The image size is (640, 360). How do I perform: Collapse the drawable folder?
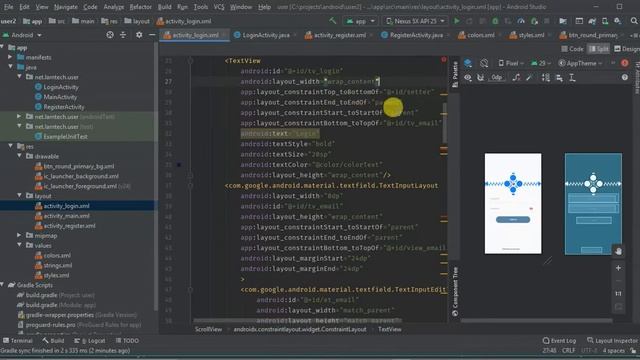[20, 156]
